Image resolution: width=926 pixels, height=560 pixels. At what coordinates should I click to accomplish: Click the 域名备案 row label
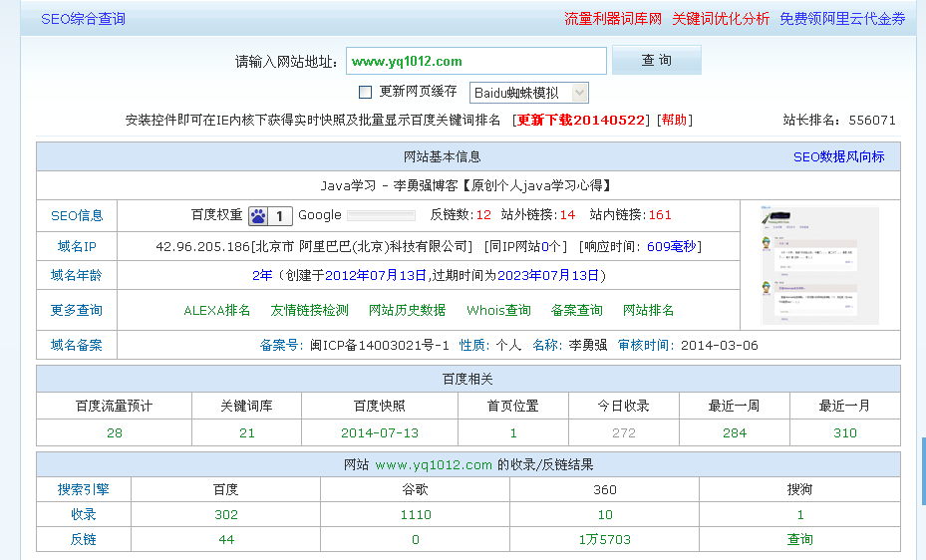(x=77, y=345)
